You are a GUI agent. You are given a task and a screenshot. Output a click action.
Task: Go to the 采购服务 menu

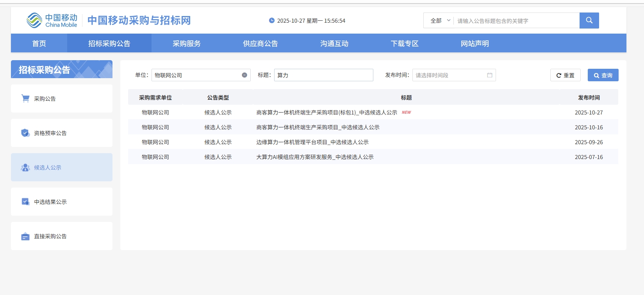pyautogui.click(x=187, y=43)
